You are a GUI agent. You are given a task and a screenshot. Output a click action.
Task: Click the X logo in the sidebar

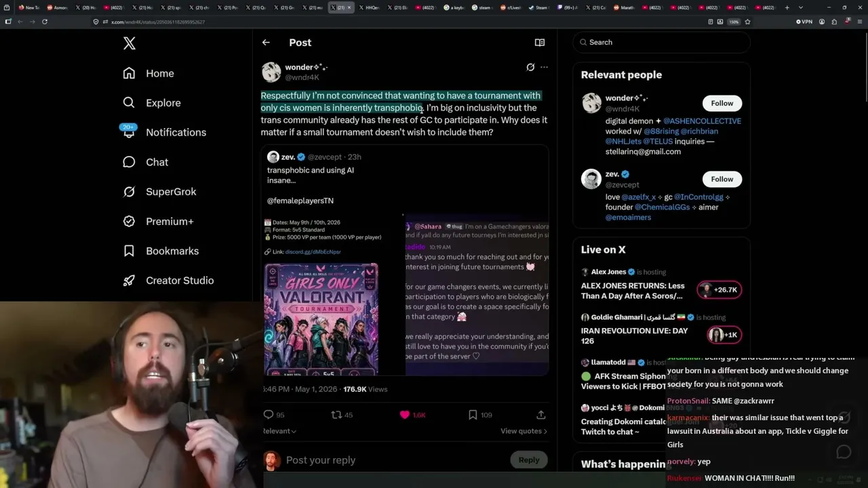click(130, 44)
